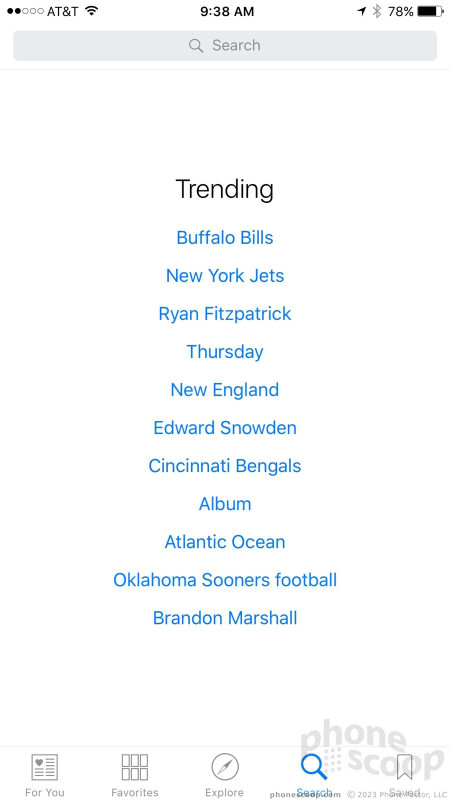Select Brandon Marshall trending link

225,618
